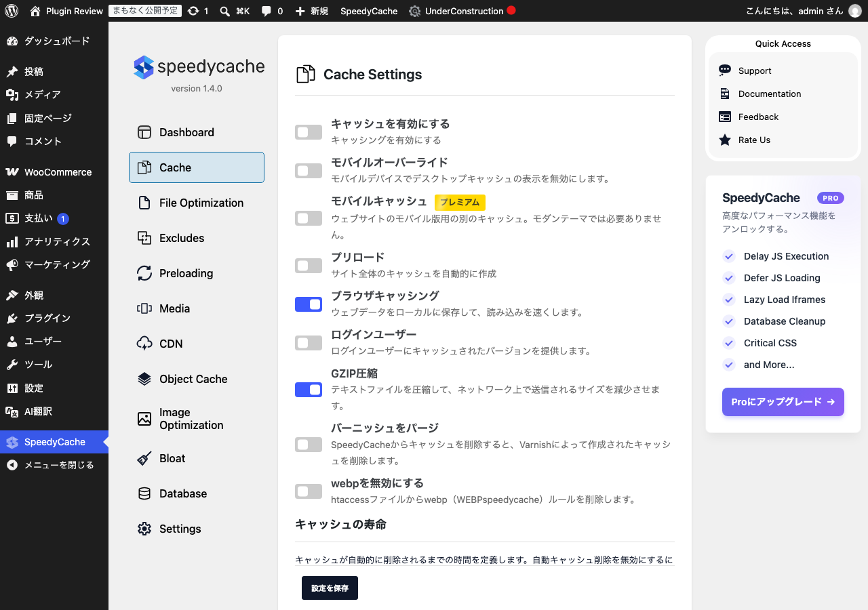Click the Image Optimization picture icon
This screenshot has height=610, width=868.
coord(144,419)
